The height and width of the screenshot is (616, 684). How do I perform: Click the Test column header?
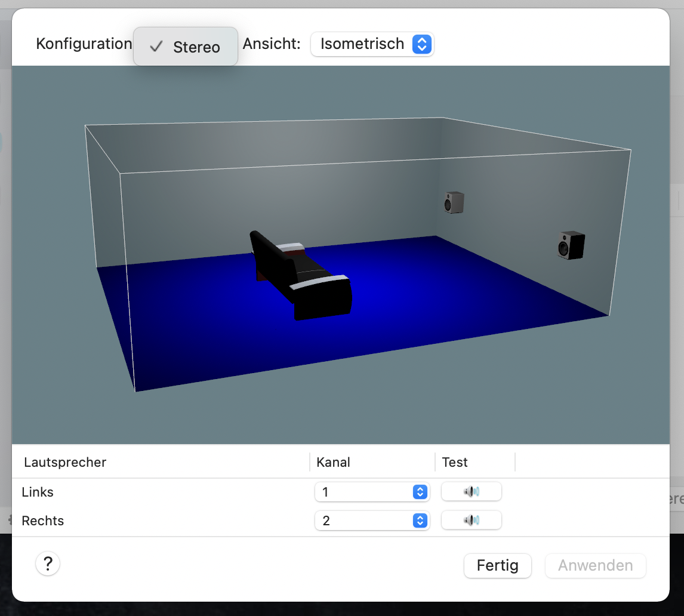pos(455,462)
